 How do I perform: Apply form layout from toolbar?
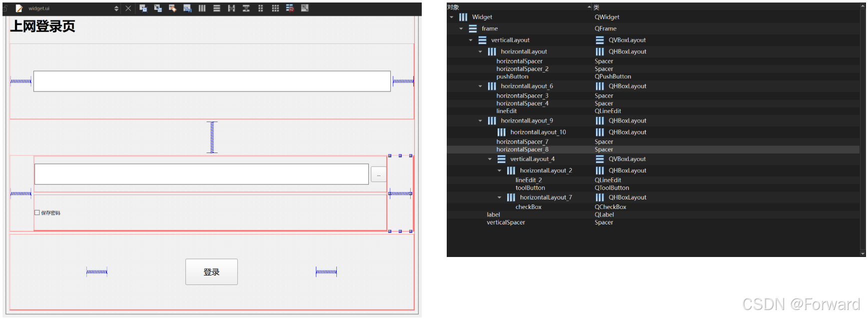click(x=260, y=8)
